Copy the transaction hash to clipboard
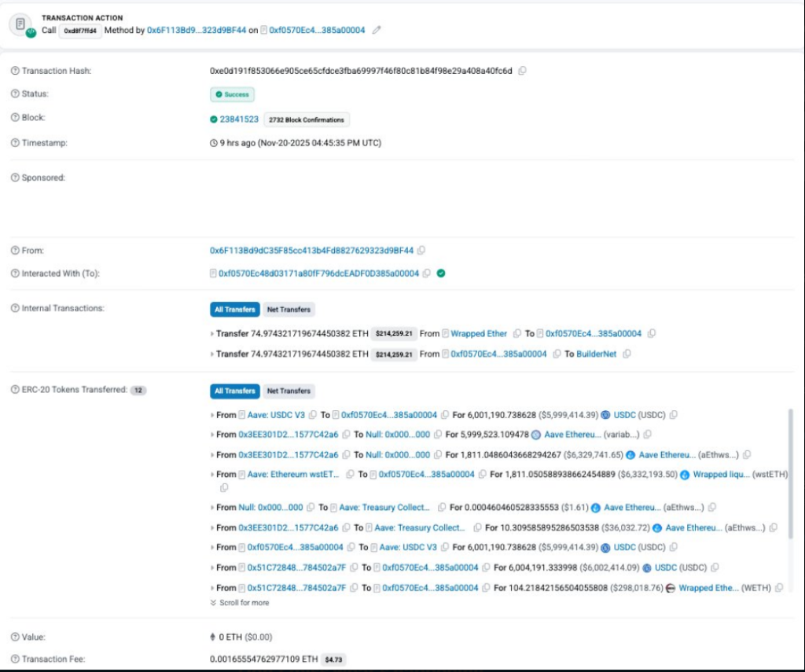The image size is (805, 672). coord(523,71)
